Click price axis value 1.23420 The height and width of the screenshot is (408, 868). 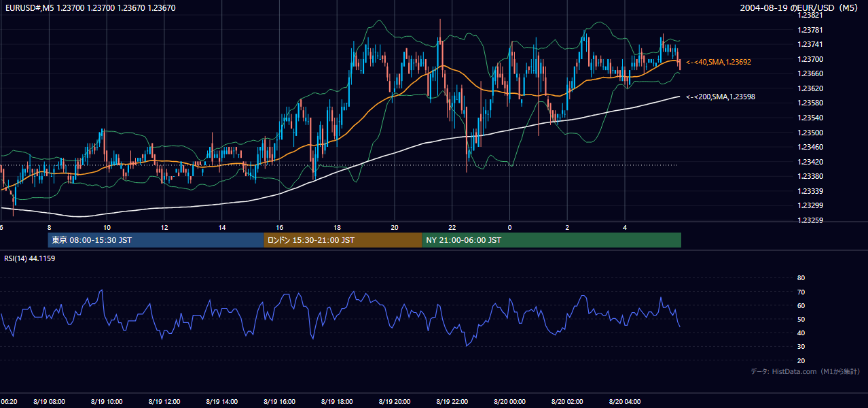click(x=810, y=162)
